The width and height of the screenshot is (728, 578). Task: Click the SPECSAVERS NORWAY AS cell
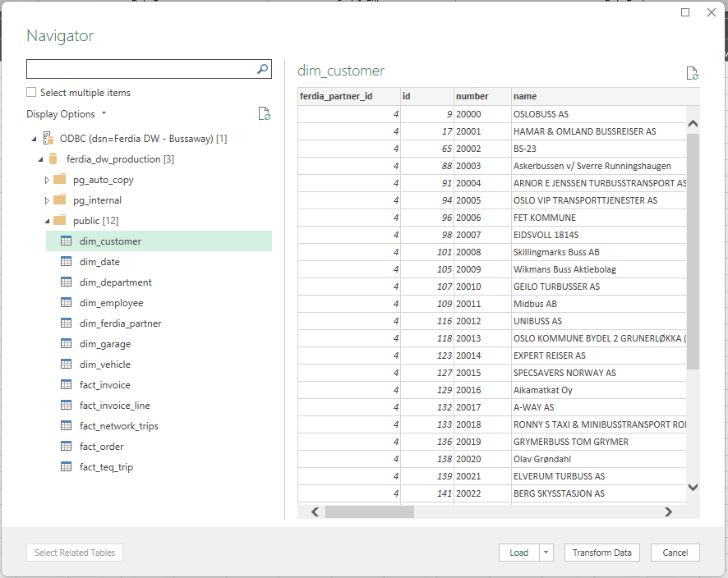pos(598,373)
